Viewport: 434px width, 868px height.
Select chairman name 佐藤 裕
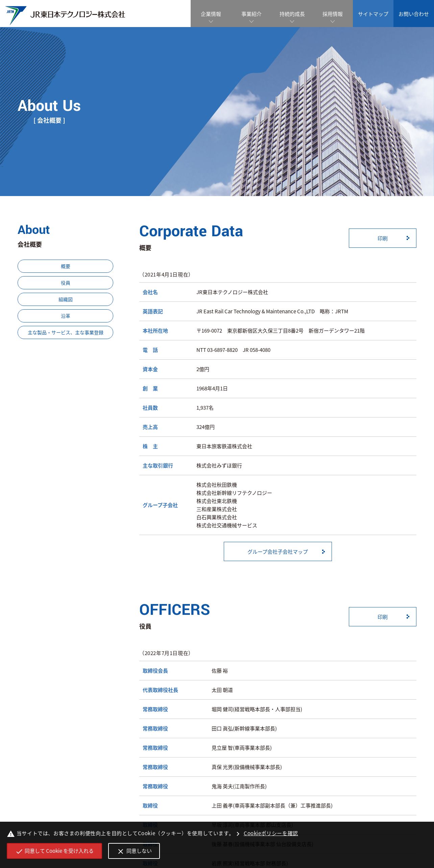click(220, 671)
